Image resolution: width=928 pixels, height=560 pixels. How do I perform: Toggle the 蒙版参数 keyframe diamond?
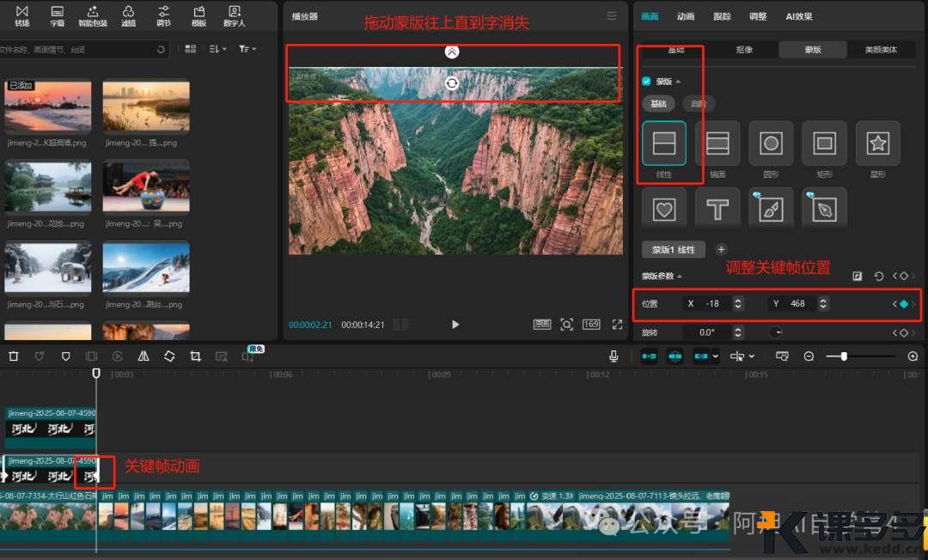pos(904,277)
